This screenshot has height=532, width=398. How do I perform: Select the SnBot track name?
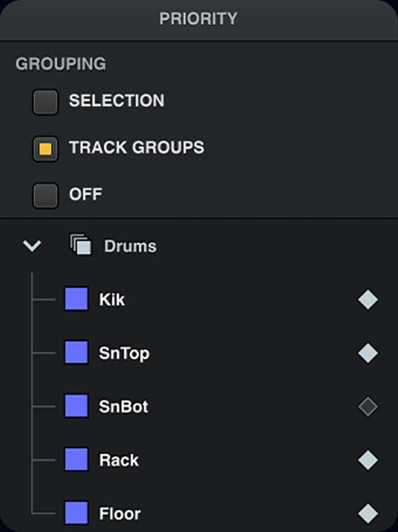click(x=124, y=407)
